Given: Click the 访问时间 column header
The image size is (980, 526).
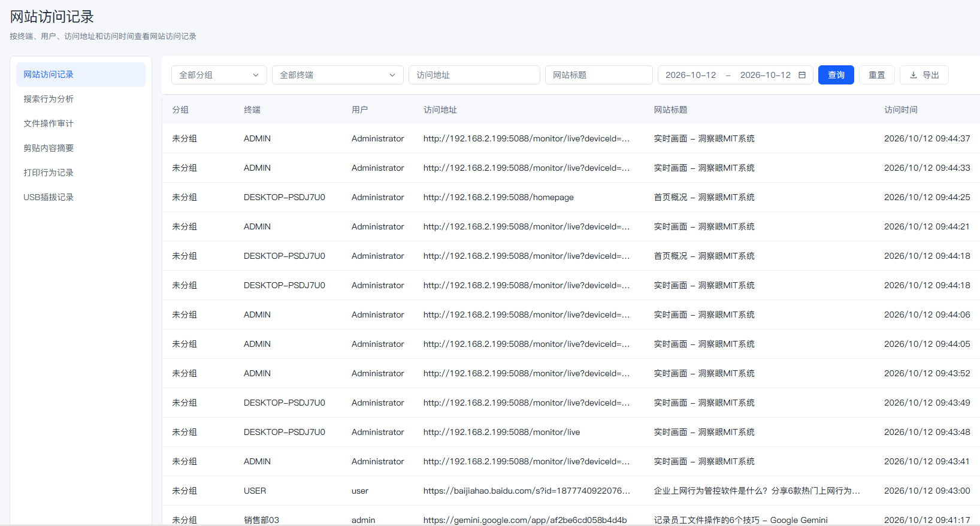Looking at the screenshot, I should coord(901,110).
